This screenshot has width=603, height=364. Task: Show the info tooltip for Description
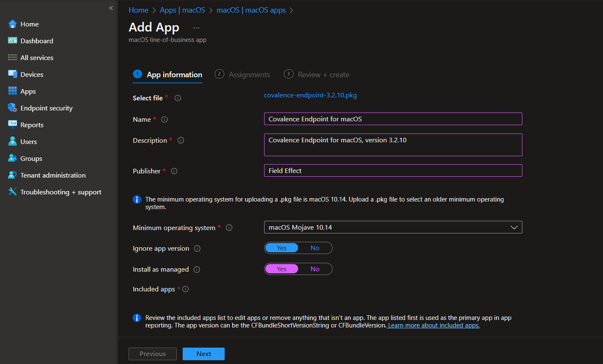(181, 140)
